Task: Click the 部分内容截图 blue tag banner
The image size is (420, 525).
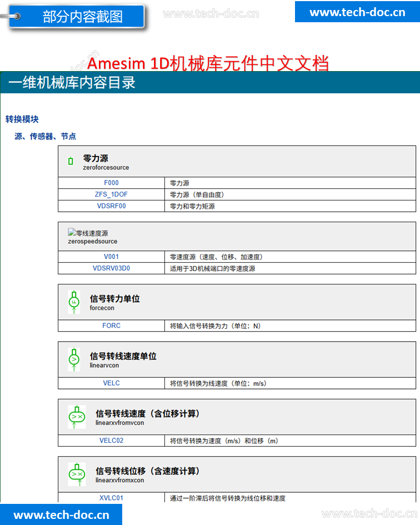Action: [77, 16]
